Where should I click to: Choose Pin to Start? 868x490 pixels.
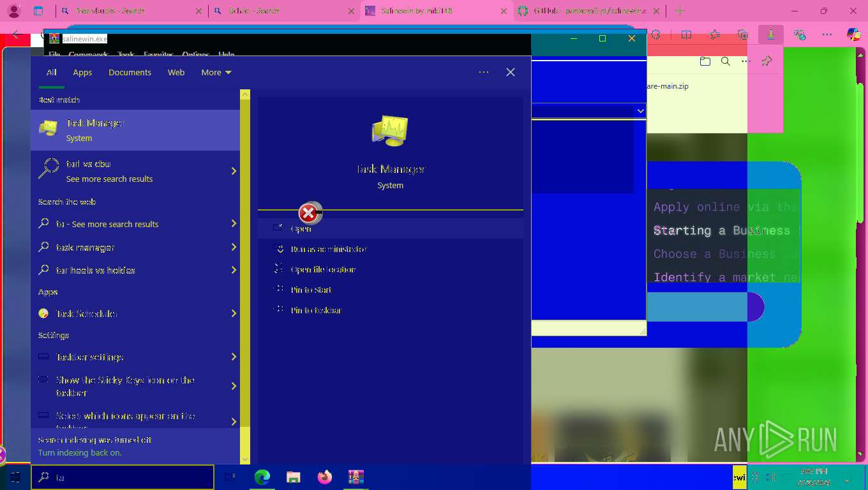point(391,290)
